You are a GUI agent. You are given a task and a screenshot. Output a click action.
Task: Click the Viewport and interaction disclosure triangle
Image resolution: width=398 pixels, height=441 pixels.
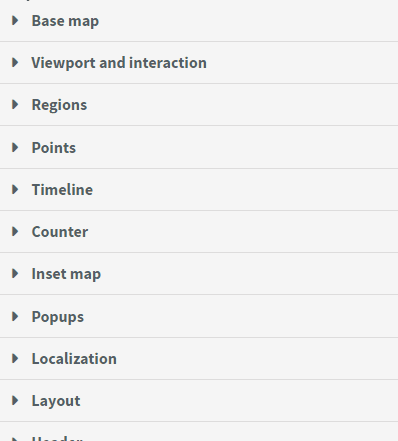(x=15, y=62)
